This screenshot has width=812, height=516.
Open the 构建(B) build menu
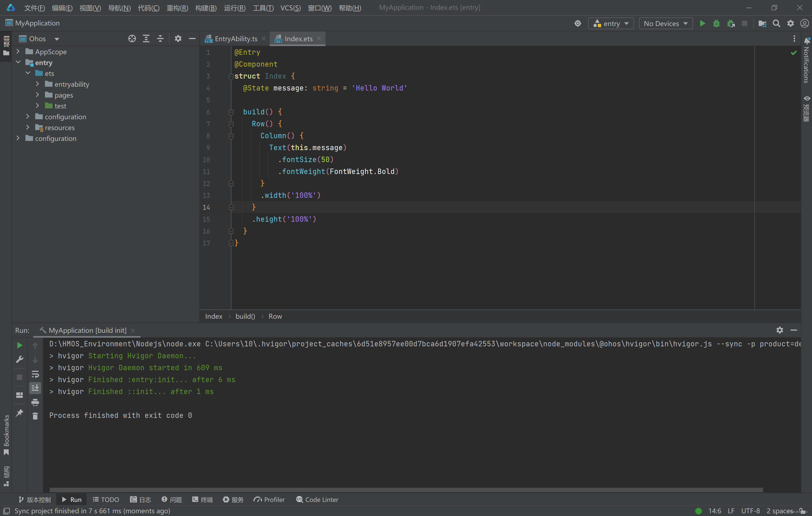(x=206, y=7)
